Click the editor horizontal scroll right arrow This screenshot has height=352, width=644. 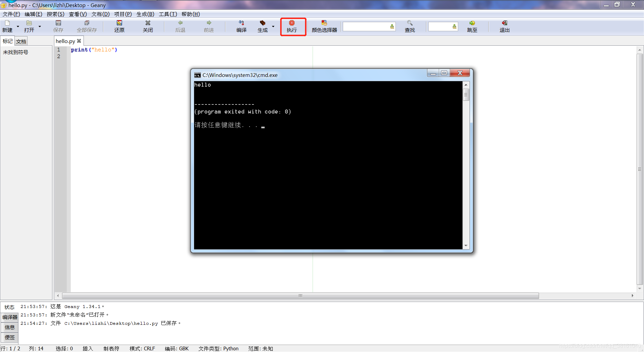click(633, 296)
